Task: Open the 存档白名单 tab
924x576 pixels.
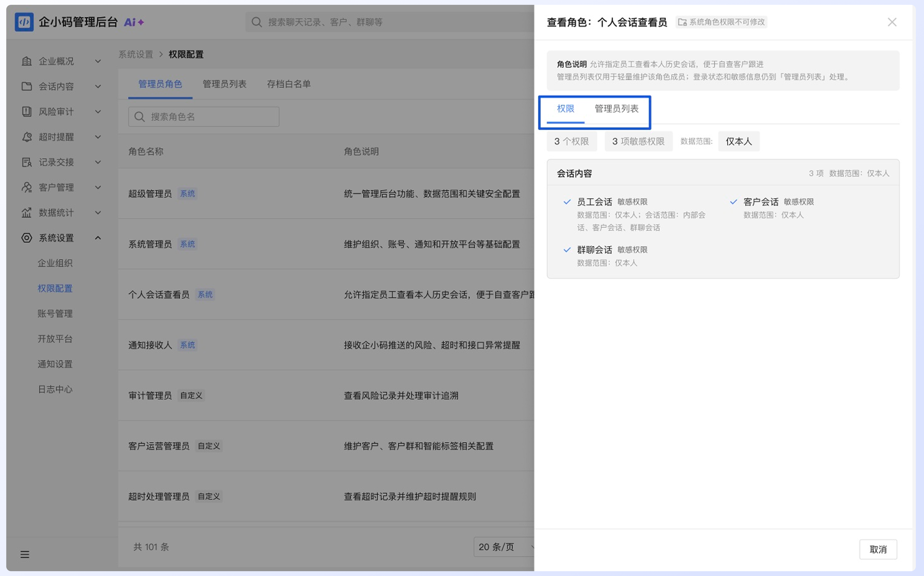Action: click(x=289, y=84)
